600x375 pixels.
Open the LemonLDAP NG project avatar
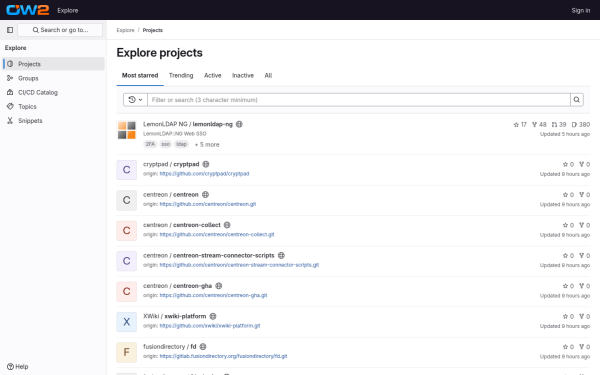click(127, 130)
